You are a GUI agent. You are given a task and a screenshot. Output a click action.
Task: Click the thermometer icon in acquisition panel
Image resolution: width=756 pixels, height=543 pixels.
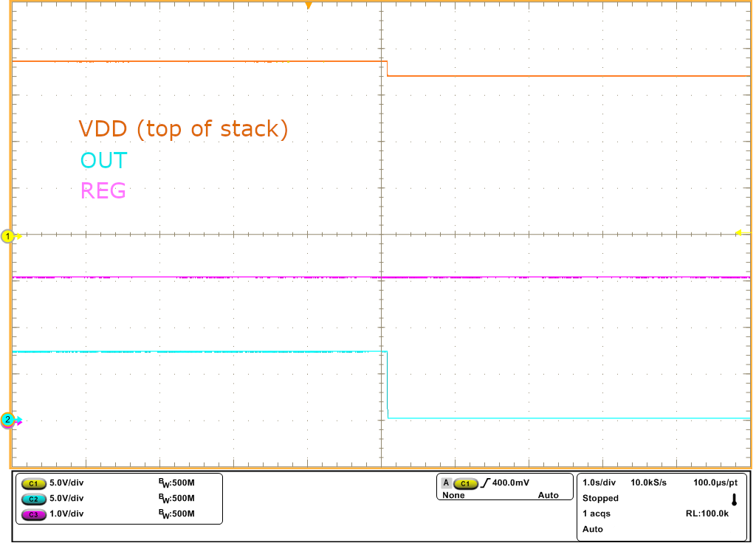pyautogui.click(x=734, y=499)
